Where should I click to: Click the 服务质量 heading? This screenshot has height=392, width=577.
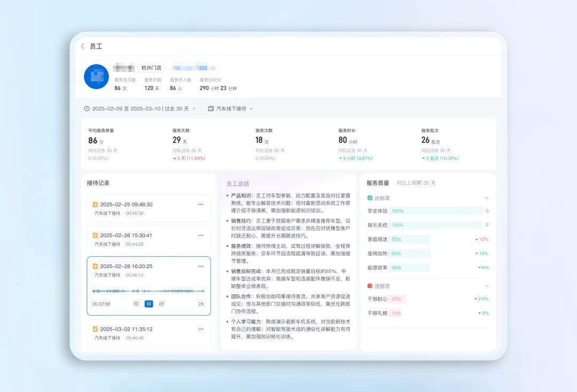point(378,183)
